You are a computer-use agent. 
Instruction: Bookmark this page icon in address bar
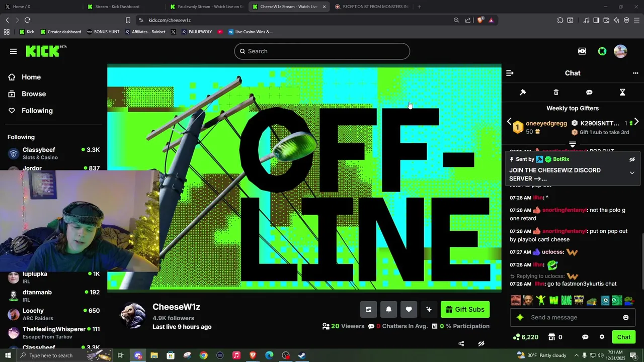click(128, 20)
